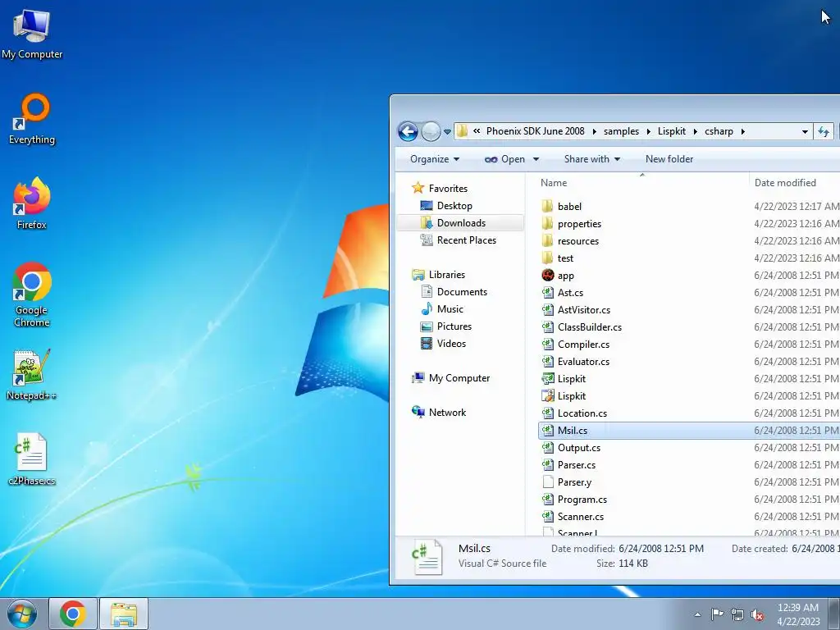Click address bar folder icon
The image size is (840, 630).
tap(463, 131)
